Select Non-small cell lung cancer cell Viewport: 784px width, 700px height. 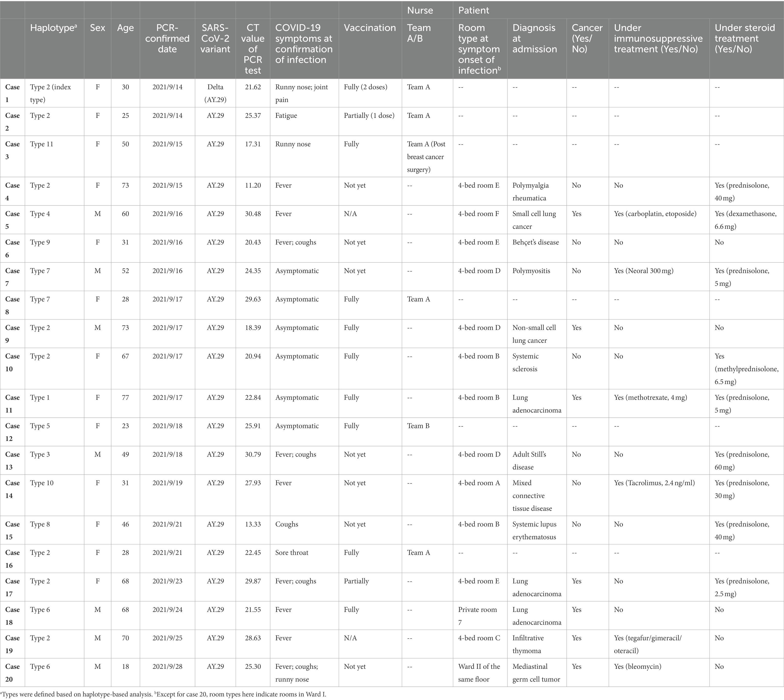pos(534,334)
